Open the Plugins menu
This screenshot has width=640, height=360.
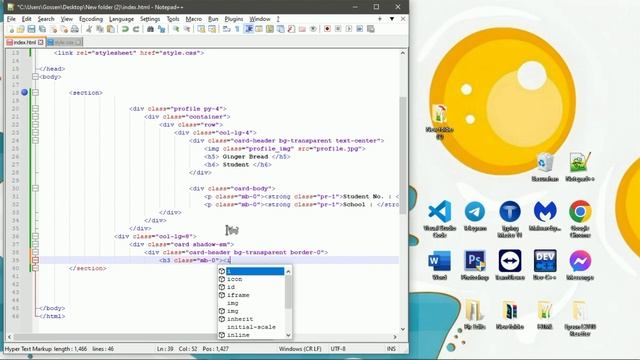pyautogui.click(x=233, y=19)
